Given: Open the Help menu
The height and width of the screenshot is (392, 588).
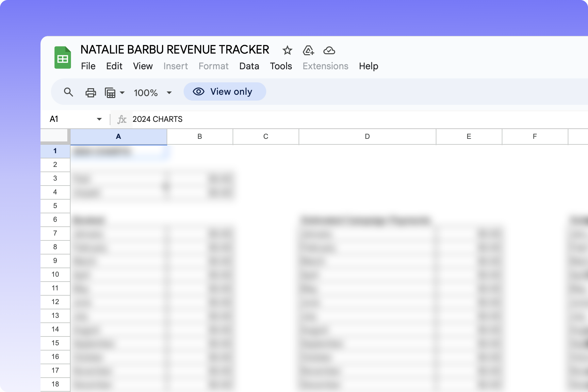Looking at the screenshot, I should pos(368,66).
